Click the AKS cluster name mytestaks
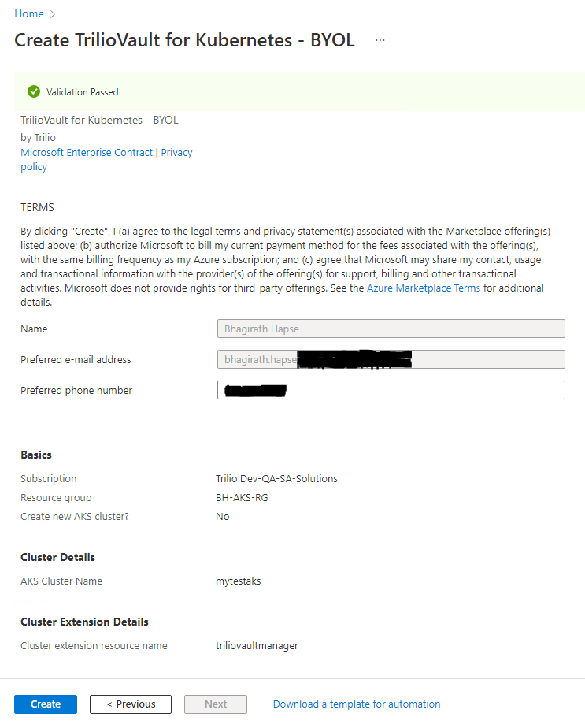 point(238,581)
